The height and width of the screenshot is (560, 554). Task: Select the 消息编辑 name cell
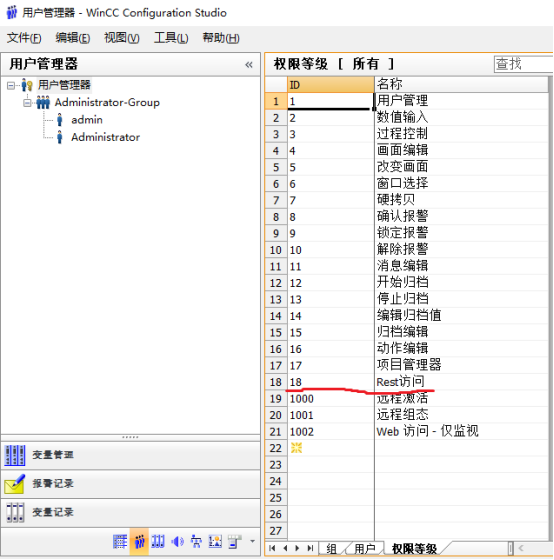[461, 266]
